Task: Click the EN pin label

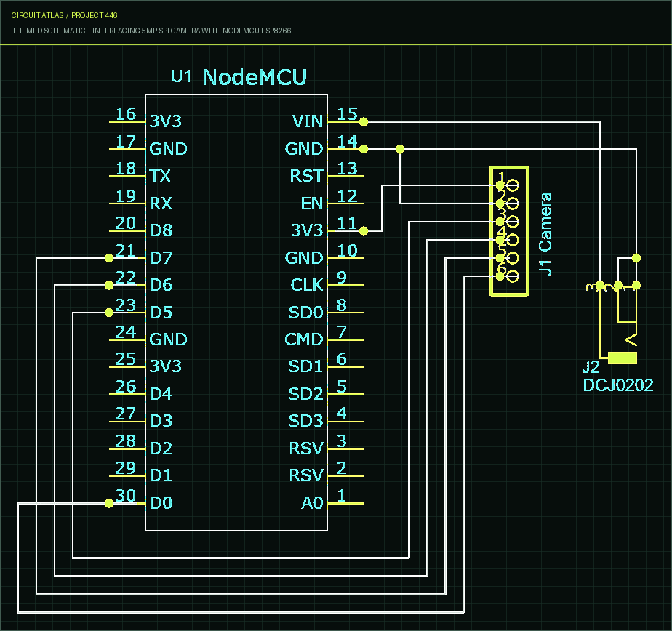Action: click(311, 203)
